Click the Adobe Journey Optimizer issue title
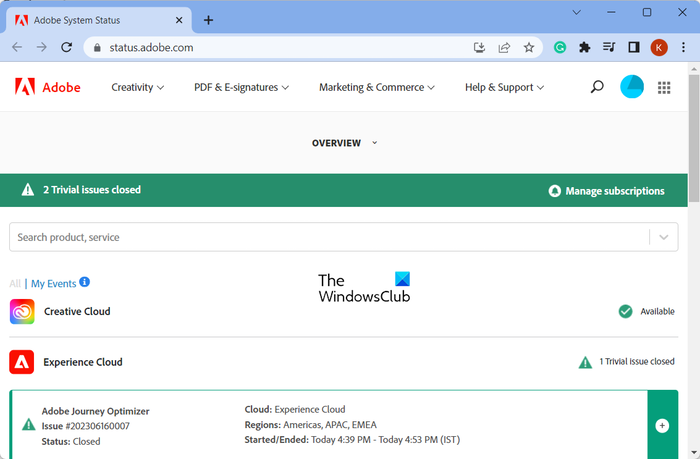The width and height of the screenshot is (700, 459). pyautogui.click(x=96, y=411)
